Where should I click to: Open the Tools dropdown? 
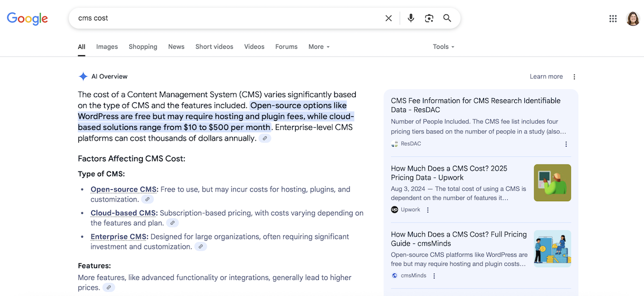click(x=444, y=47)
